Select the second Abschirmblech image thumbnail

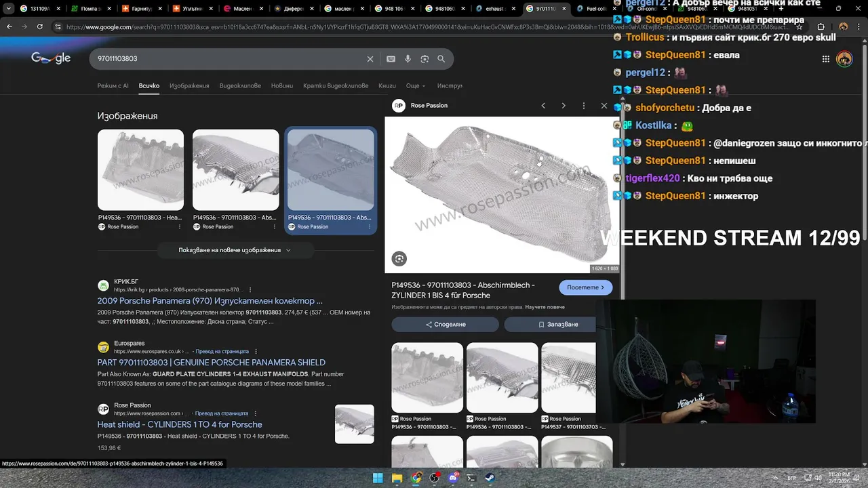[x=235, y=170]
